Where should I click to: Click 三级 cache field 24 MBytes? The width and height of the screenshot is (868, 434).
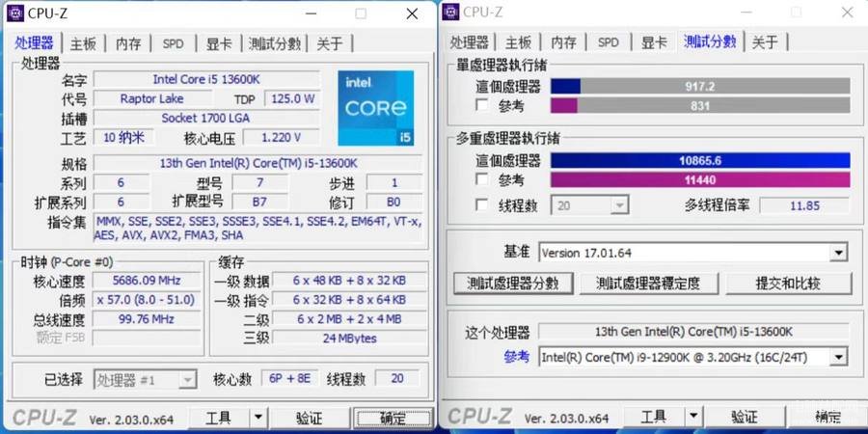pyautogui.click(x=350, y=338)
